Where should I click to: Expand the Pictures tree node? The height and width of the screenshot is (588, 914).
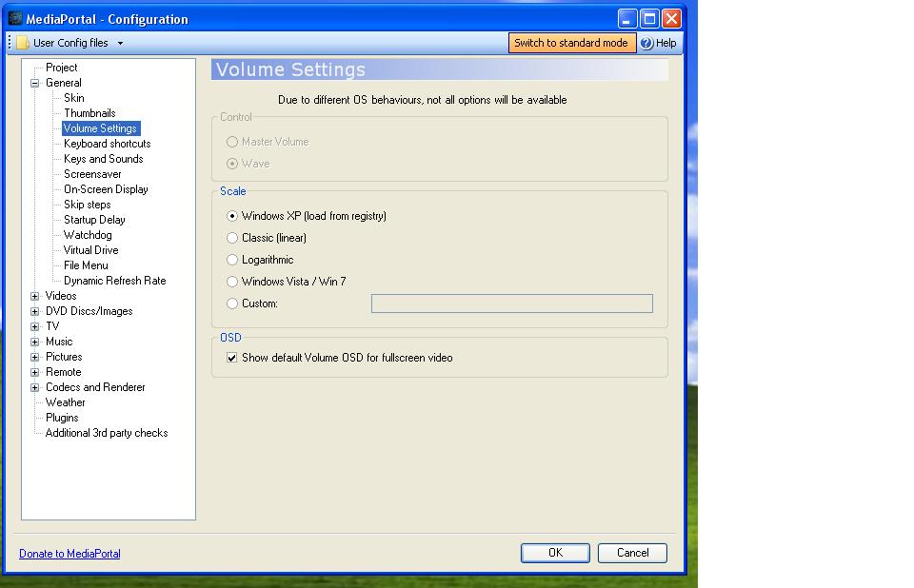pos(35,357)
